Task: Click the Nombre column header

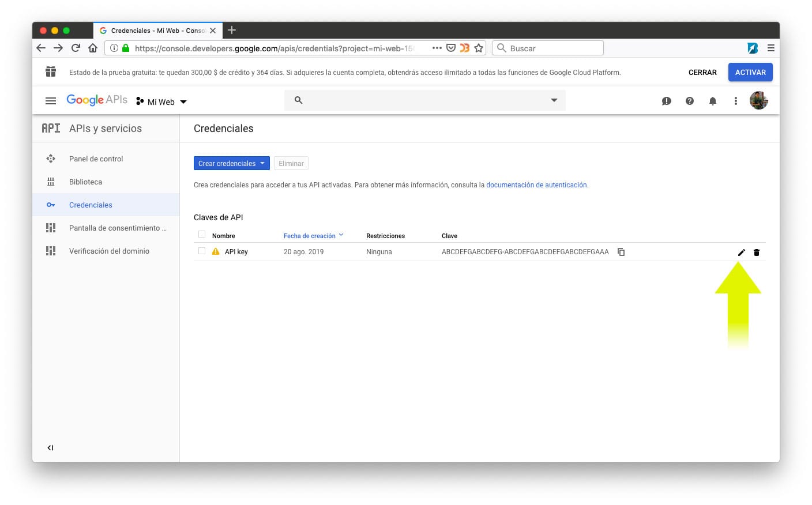Action: click(x=223, y=236)
